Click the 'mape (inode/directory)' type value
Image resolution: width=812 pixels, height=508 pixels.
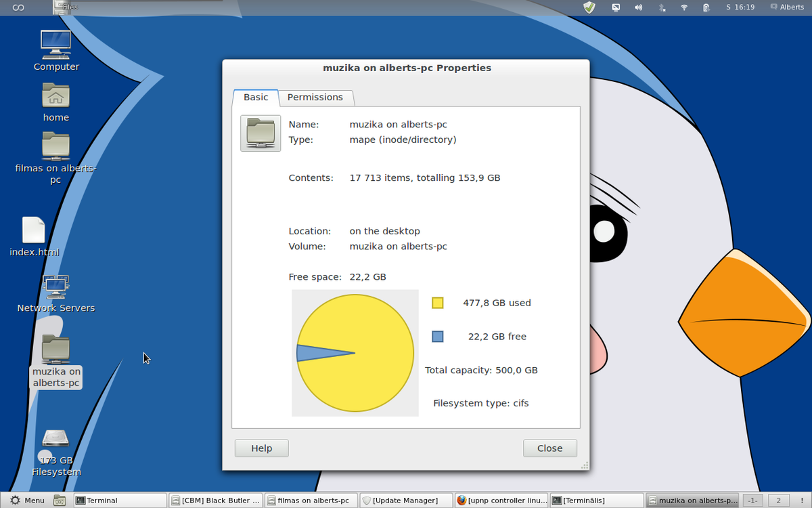pos(403,140)
